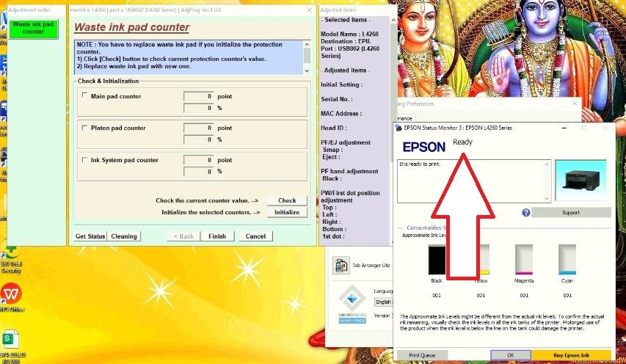Minimize the EPSON Status Monitor window

(x=564, y=128)
